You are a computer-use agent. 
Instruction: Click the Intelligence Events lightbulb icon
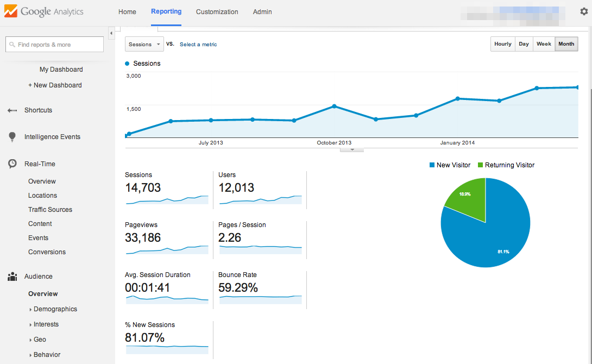12,137
